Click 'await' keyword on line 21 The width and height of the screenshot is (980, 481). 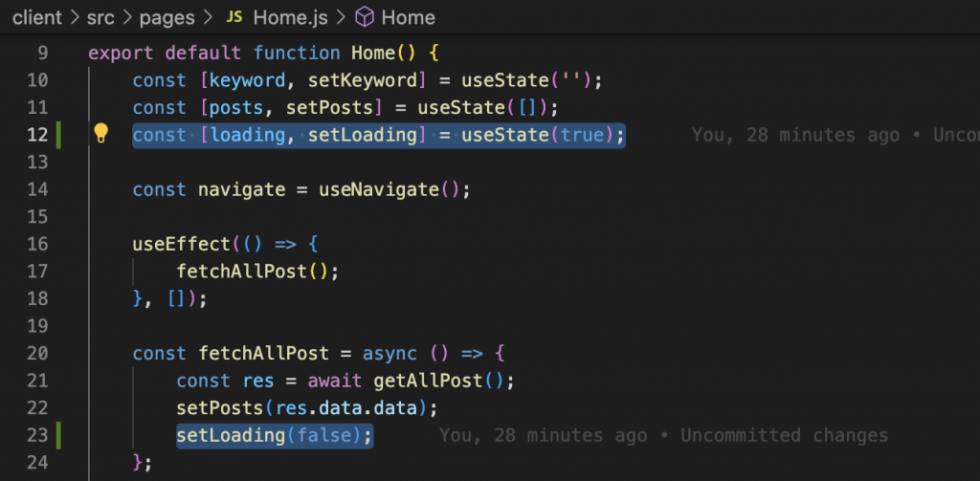[x=335, y=381]
